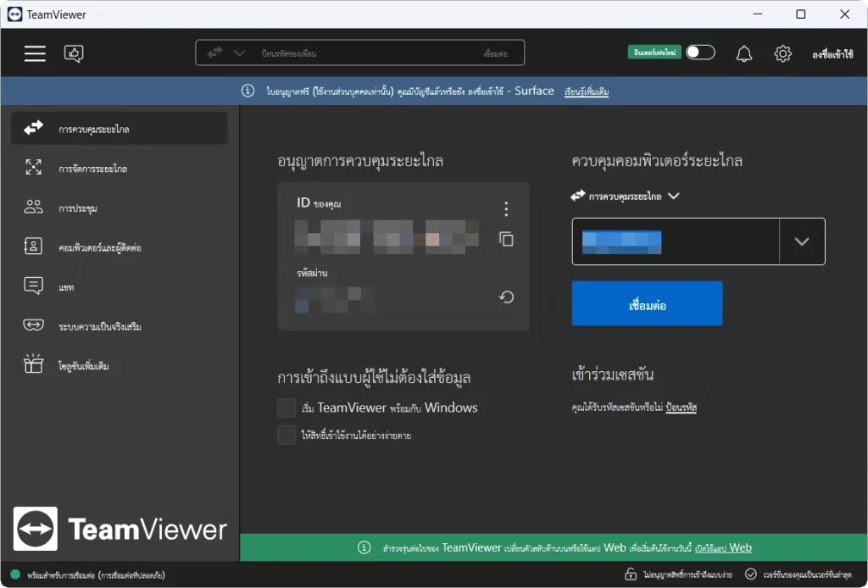The width and height of the screenshot is (868, 588).
Task: Expand the remote control mode chevron
Action: tap(674, 196)
